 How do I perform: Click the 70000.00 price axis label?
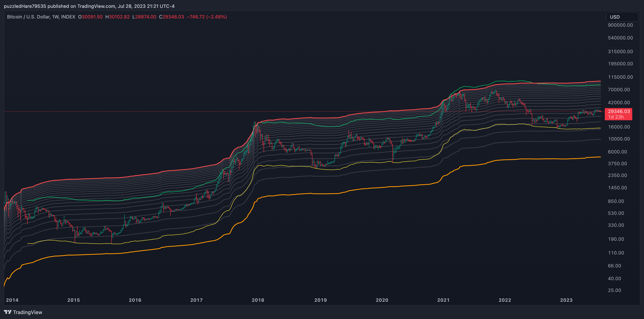coord(619,90)
